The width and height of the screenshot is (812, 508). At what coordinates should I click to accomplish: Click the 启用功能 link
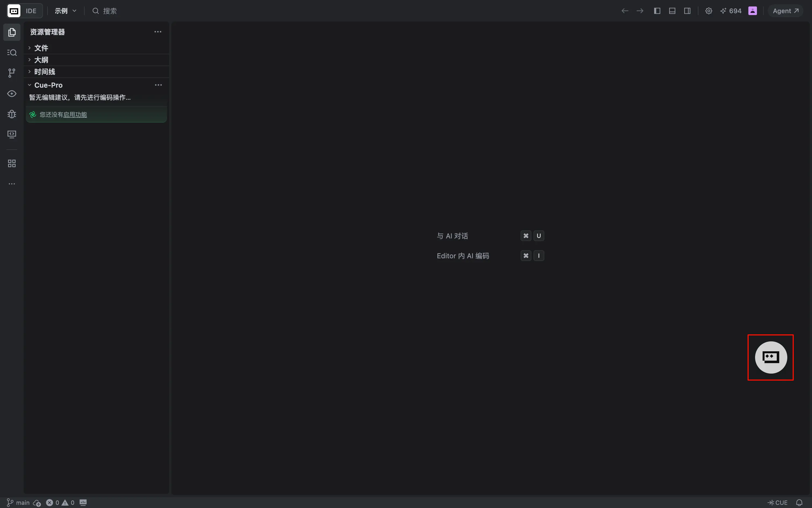click(75, 115)
